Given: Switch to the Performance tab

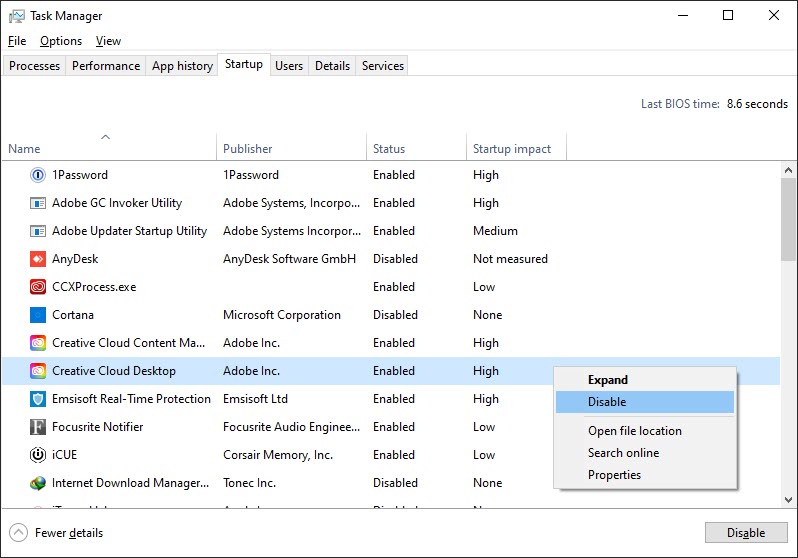Looking at the screenshot, I should point(106,66).
